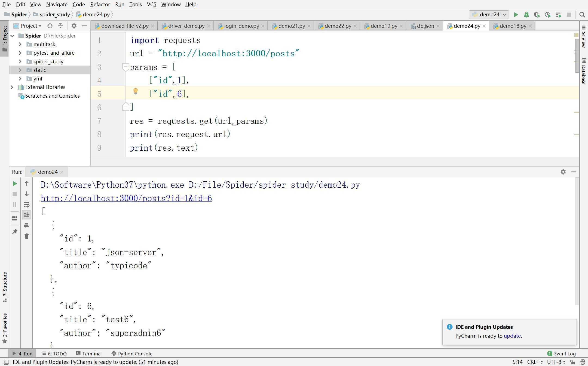Switch to the db.json tab
Screen dimensions: 588x366
(425, 26)
